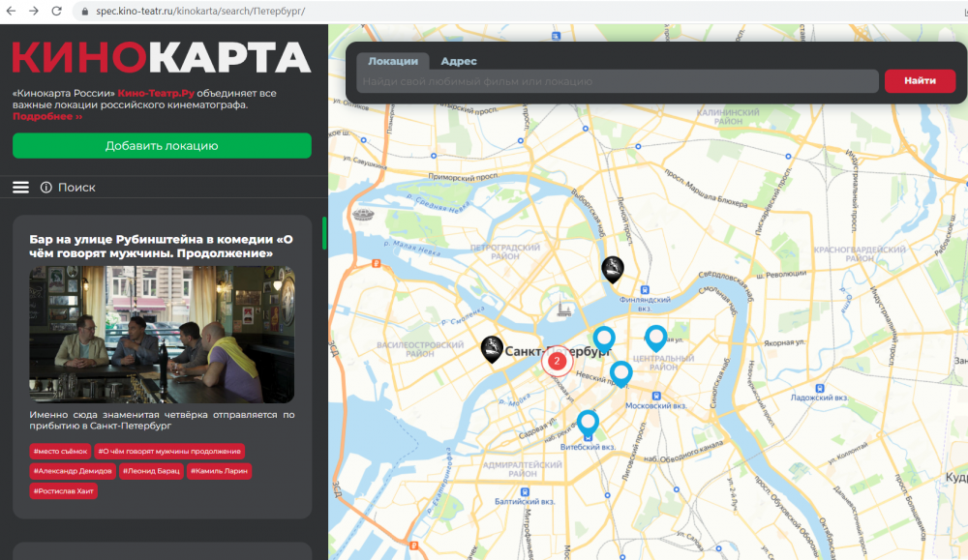Click the info icon beside Поиск
The width and height of the screenshot is (968, 560).
tap(45, 187)
